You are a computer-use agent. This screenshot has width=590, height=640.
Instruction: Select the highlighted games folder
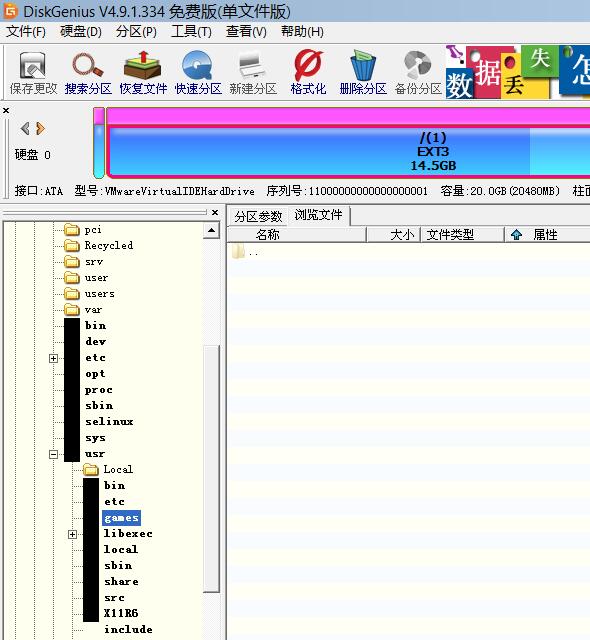122,518
